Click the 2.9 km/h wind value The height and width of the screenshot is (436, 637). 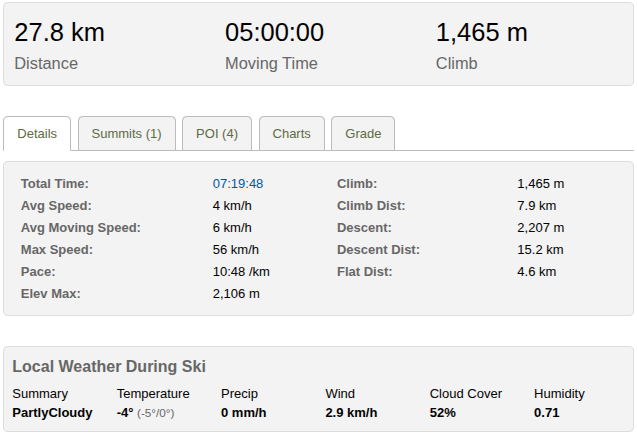[x=351, y=413]
